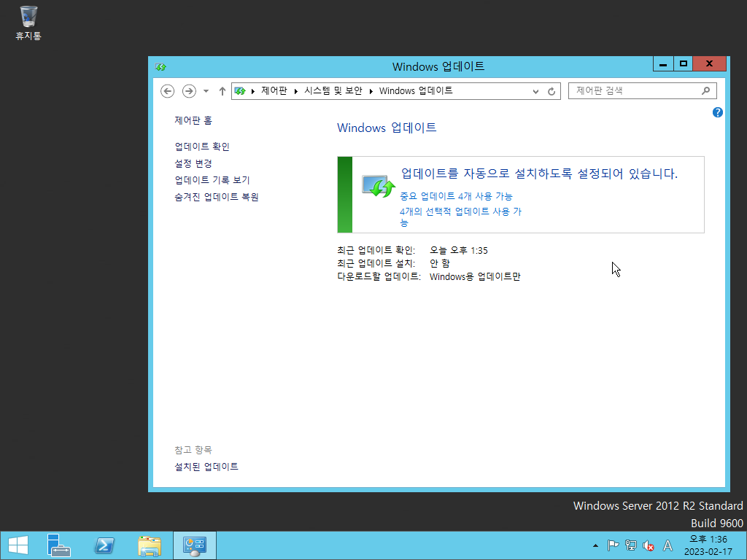Maximize the Windows 업데이트 window

click(683, 64)
